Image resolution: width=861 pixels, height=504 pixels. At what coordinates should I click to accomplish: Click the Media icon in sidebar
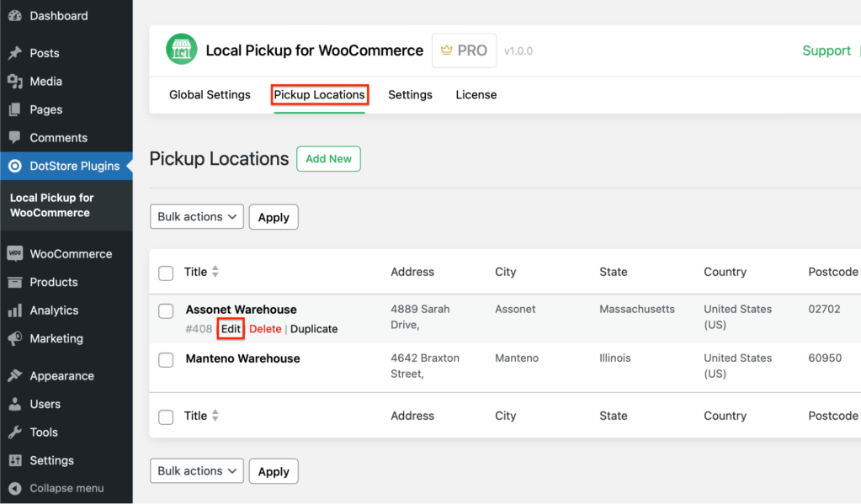click(x=15, y=82)
